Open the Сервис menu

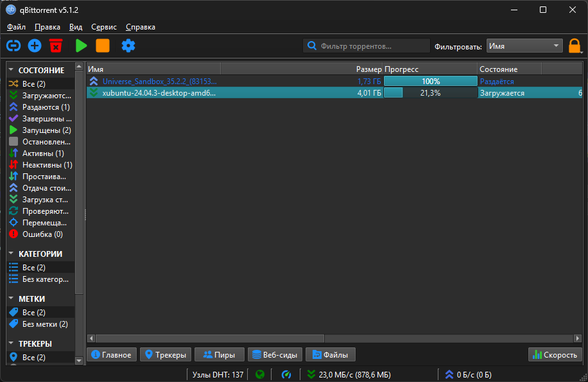(104, 27)
